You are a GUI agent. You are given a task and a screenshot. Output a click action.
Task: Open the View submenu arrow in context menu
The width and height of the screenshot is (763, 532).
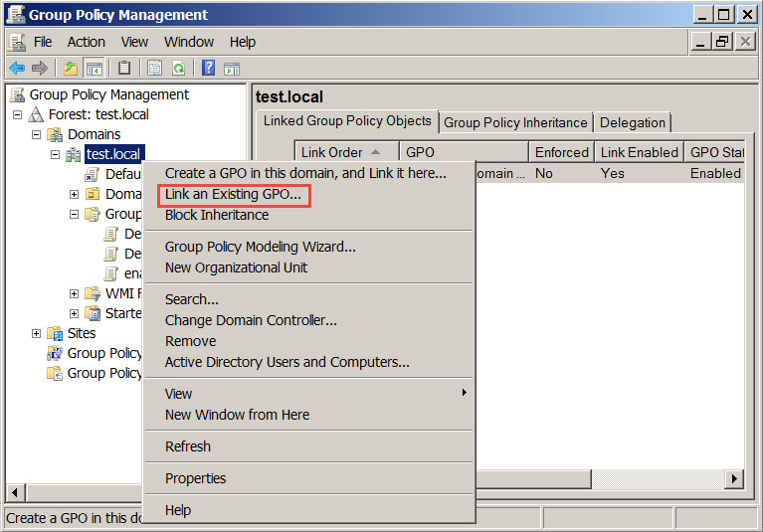(x=465, y=393)
